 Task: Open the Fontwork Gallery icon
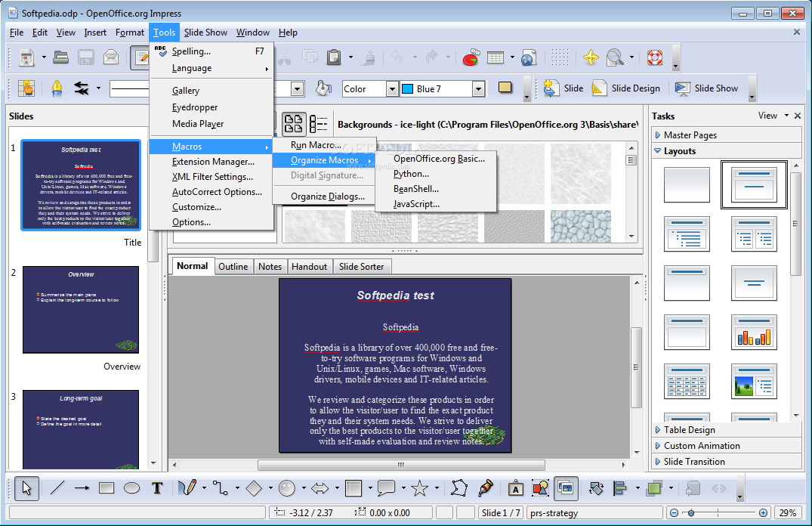[x=515, y=488]
